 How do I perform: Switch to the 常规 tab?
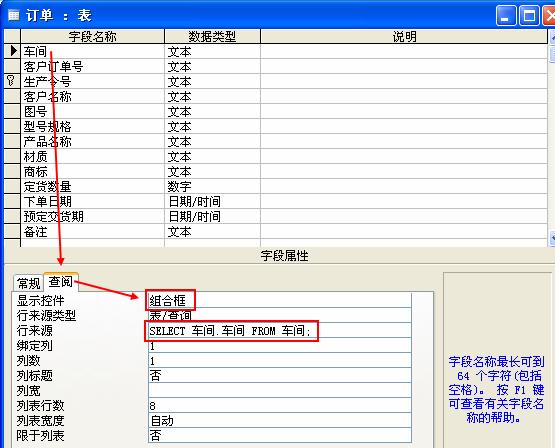(x=28, y=283)
